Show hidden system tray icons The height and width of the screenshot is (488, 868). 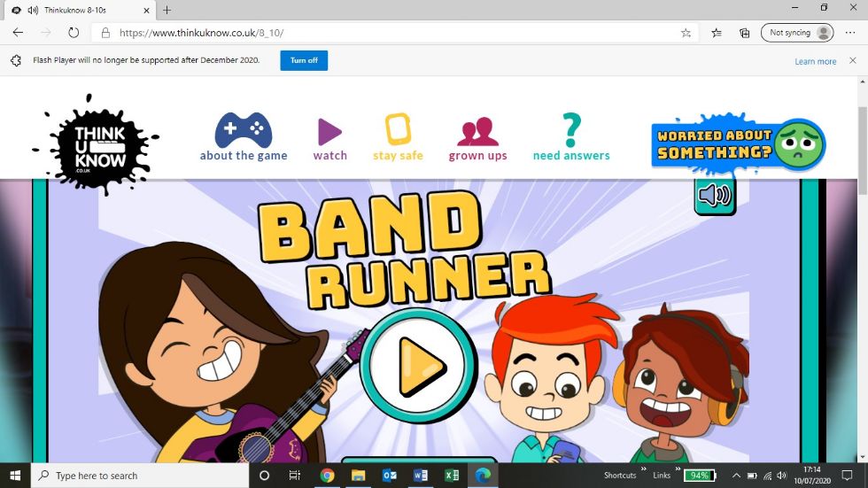pyautogui.click(x=736, y=476)
